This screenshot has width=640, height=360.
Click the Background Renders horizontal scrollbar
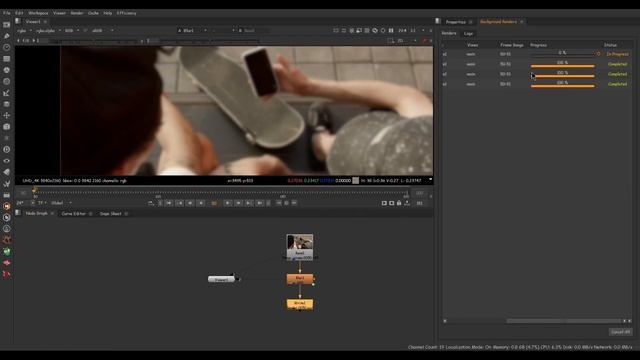pyautogui.click(x=564, y=321)
